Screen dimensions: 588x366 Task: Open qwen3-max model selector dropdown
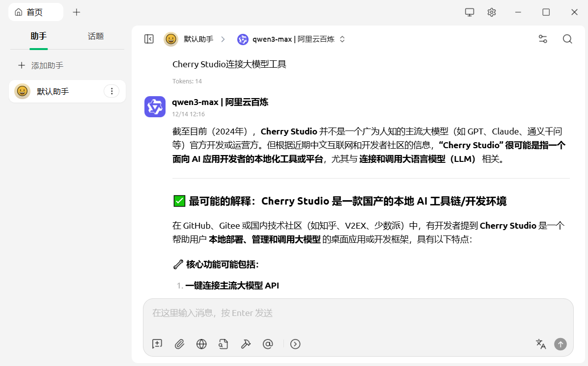pyautogui.click(x=291, y=39)
